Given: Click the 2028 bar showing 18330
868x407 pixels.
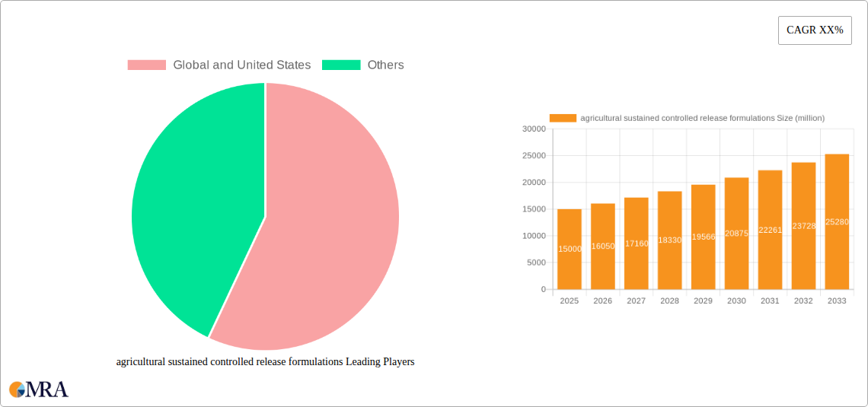Looking at the screenshot, I should (670, 240).
